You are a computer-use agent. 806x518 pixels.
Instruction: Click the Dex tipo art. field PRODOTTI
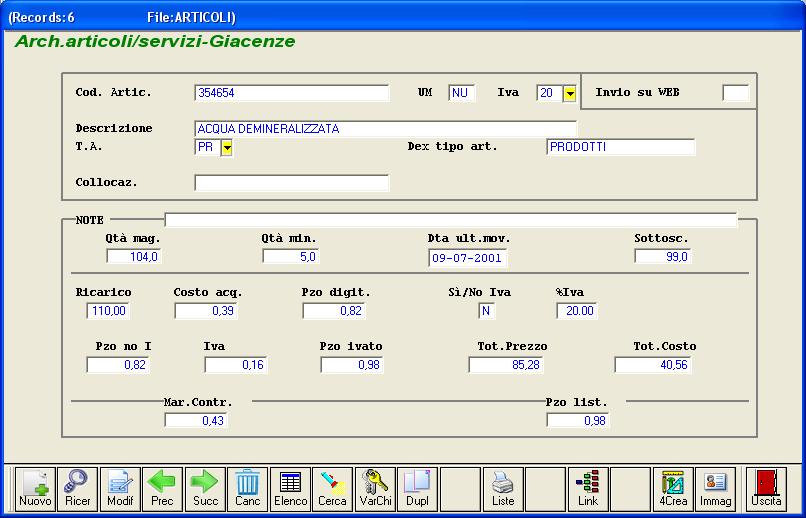(621, 147)
